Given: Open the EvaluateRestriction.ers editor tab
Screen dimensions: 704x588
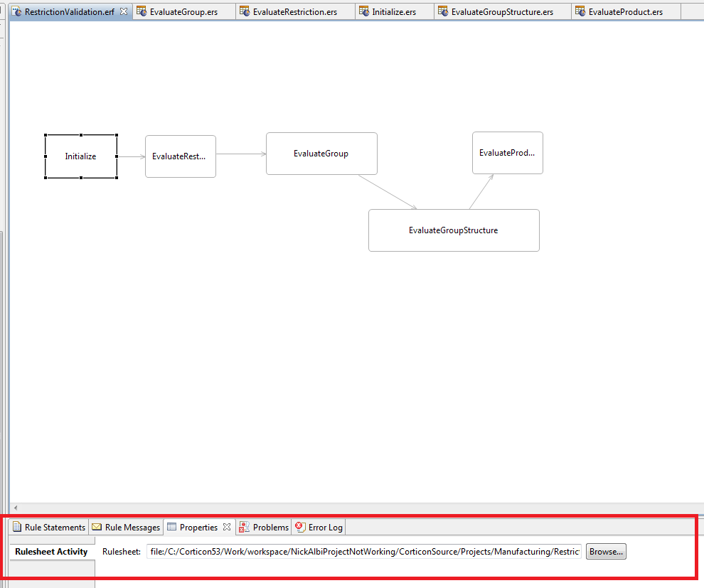Looking at the screenshot, I should point(295,11).
